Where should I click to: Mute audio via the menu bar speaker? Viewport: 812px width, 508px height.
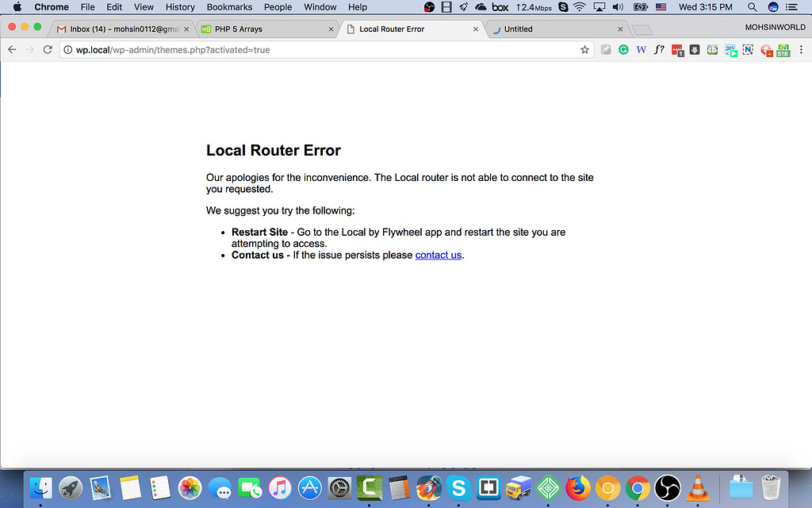click(617, 6)
